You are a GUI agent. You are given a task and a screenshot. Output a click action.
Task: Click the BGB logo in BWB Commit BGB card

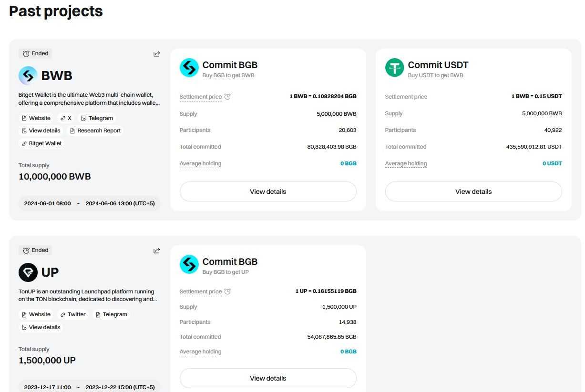(x=189, y=68)
